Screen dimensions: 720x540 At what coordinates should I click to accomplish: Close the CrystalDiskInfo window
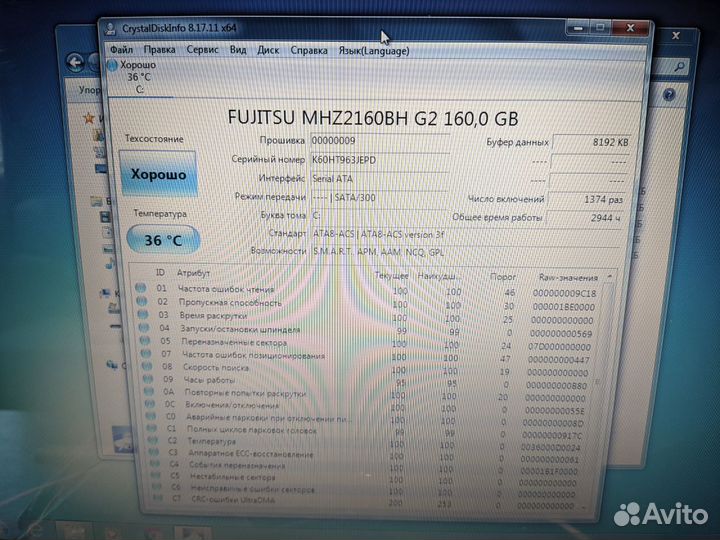click(631, 28)
